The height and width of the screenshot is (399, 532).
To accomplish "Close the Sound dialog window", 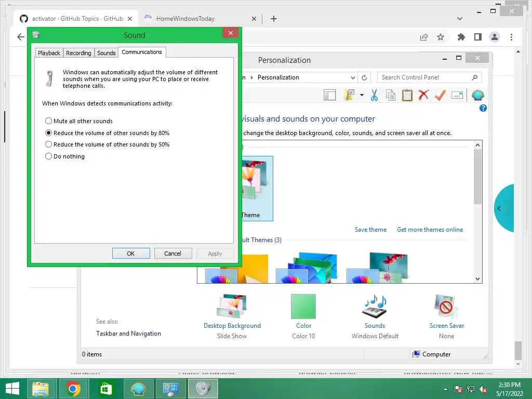I will point(230,33).
